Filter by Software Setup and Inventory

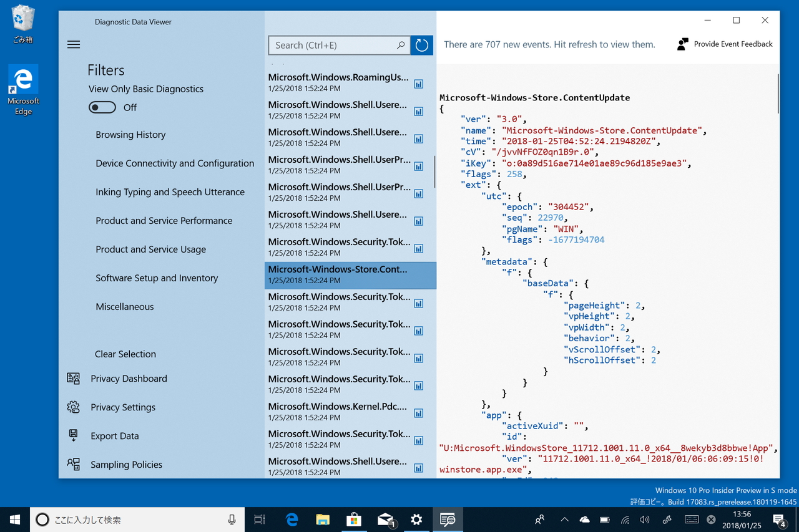click(x=157, y=278)
